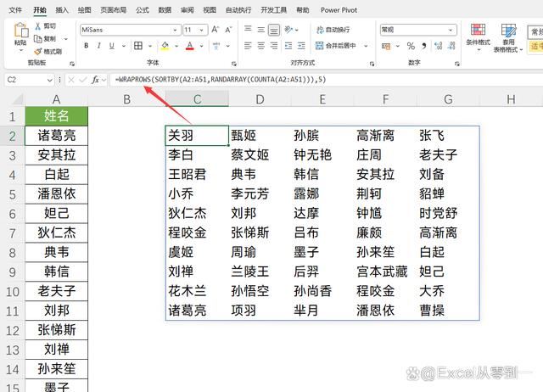This screenshot has height=392, width=543.
Task: Click the select-all corner triangle
Action: click(18, 100)
